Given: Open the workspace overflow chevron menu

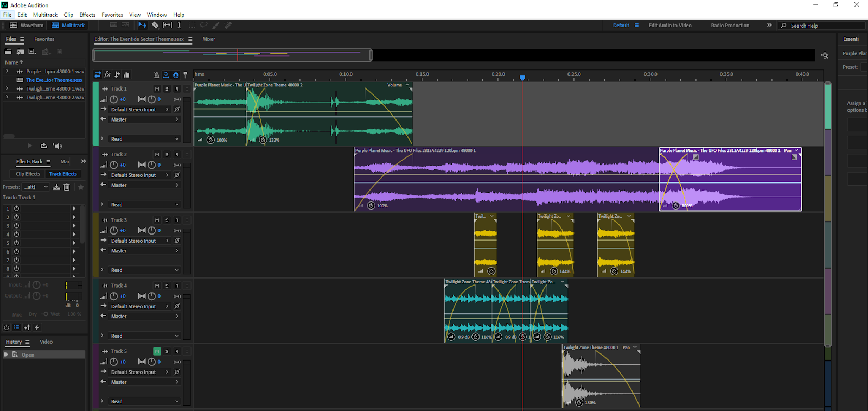Looking at the screenshot, I should [769, 25].
